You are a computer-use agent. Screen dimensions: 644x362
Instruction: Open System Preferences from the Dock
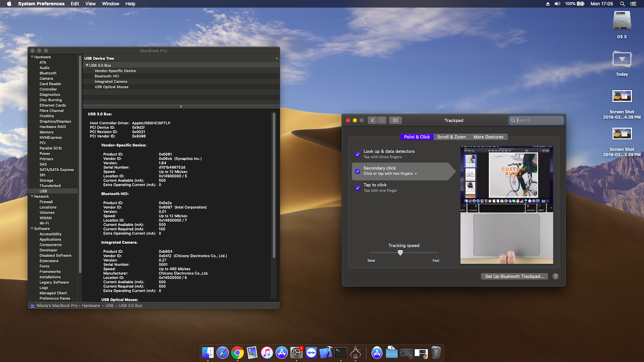tap(296, 352)
